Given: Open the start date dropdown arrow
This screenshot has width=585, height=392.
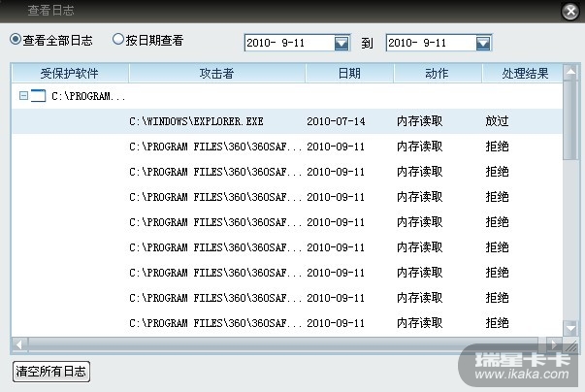Looking at the screenshot, I should pos(341,43).
